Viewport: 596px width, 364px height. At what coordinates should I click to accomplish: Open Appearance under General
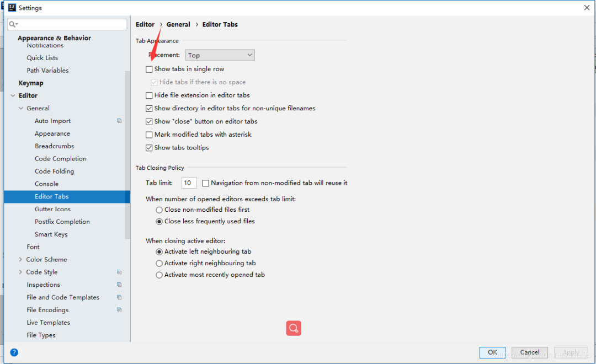[x=52, y=133]
